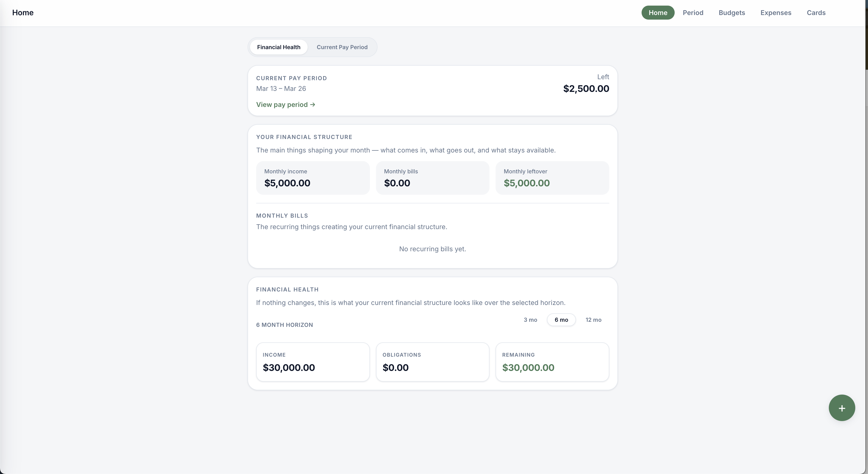Image resolution: width=868 pixels, height=474 pixels.
Task: Click the Monthly leftover card
Action: tap(552, 178)
